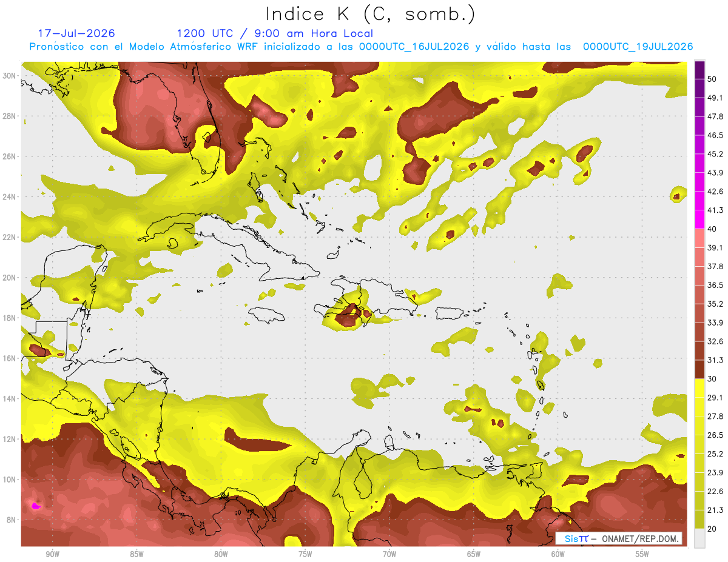Screen dimensions: 728x562
Task: Click the colorbar value '46.5'
Action: pyautogui.click(x=715, y=135)
